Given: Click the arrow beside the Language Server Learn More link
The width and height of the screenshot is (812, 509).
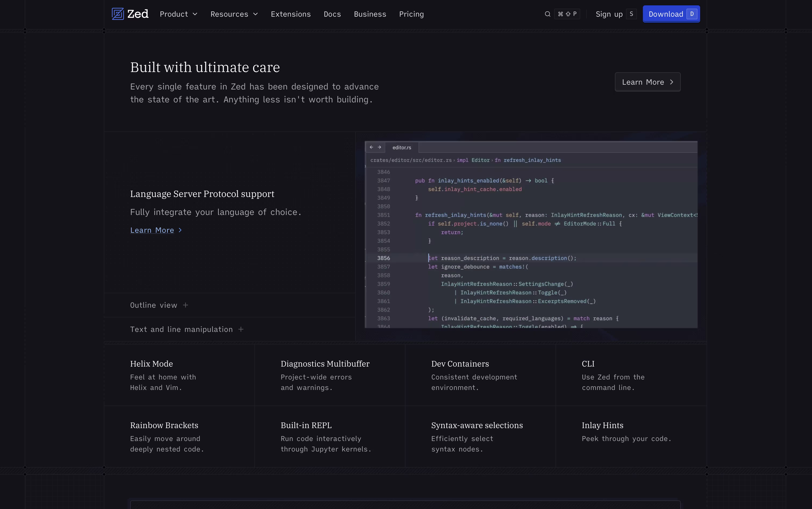Looking at the screenshot, I should [180, 230].
